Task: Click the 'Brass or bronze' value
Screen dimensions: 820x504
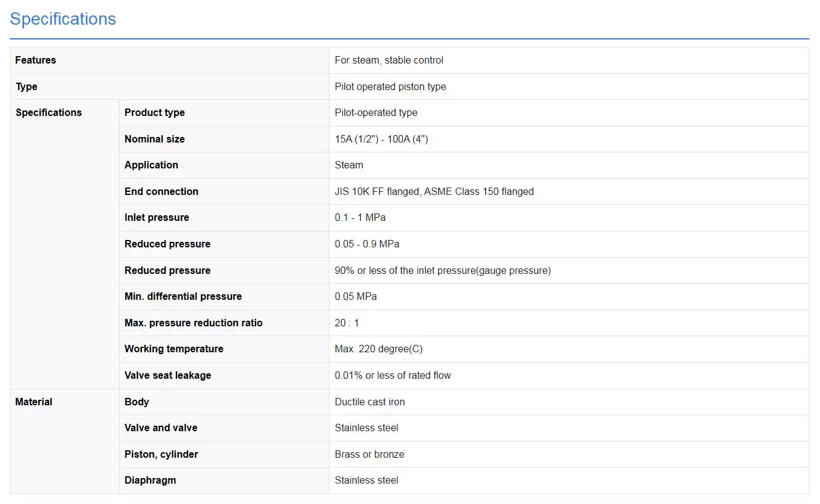Action: (370, 454)
